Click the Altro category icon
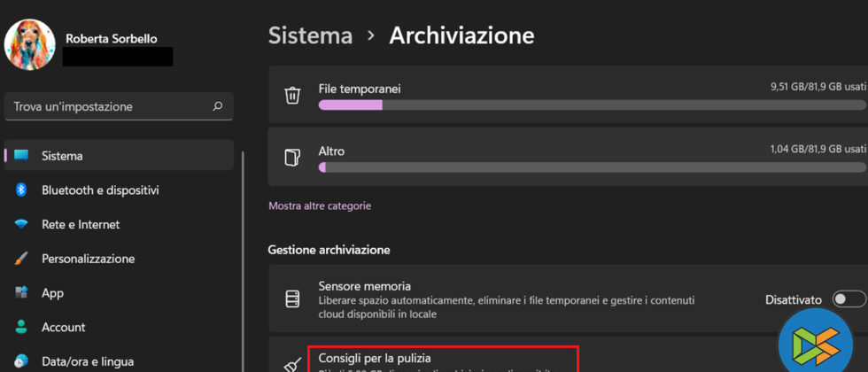This screenshot has width=868, height=372. click(292, 158)
